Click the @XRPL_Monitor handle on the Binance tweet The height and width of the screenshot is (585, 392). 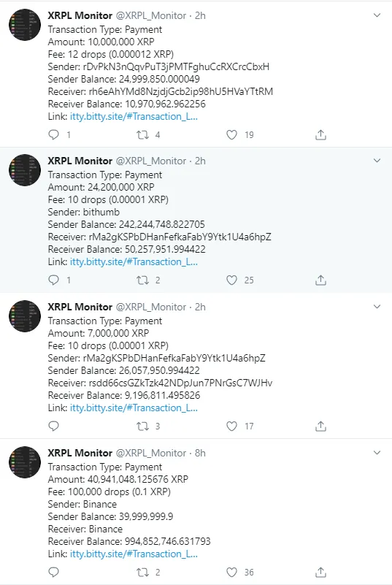pyautogui.click(x=151, y=453)
